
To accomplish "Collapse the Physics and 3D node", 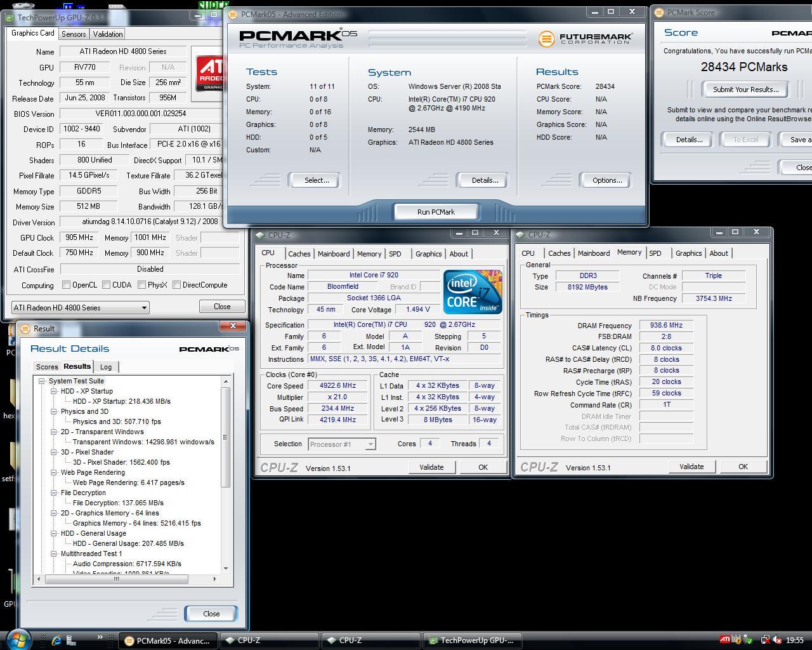I will 54,412.
